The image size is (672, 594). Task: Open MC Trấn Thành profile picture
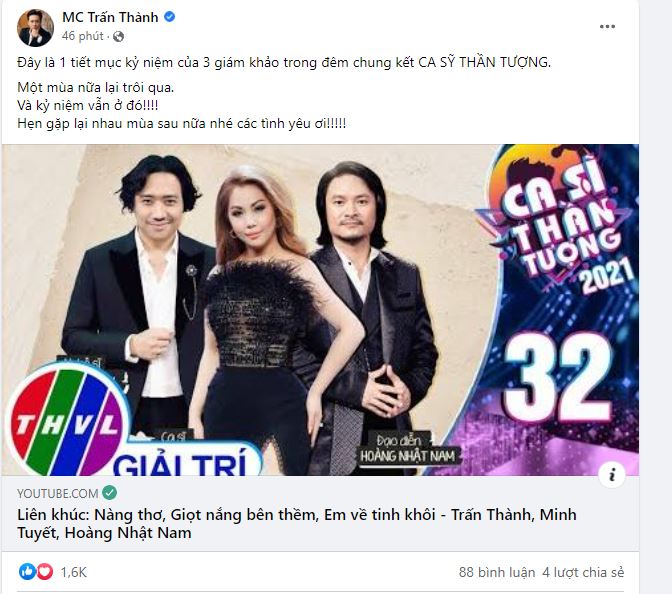tap(35, 28)
